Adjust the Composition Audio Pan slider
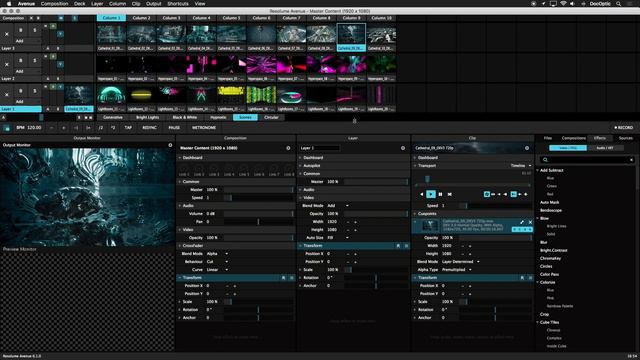The image size is (640, 360). pyautogui.click(x=258, y=222)
